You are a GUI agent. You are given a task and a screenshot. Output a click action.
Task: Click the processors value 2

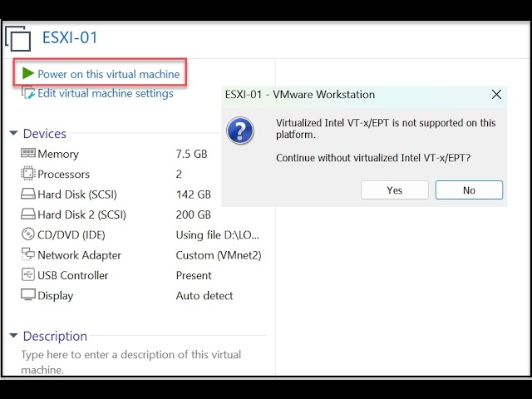click(179, 174)
